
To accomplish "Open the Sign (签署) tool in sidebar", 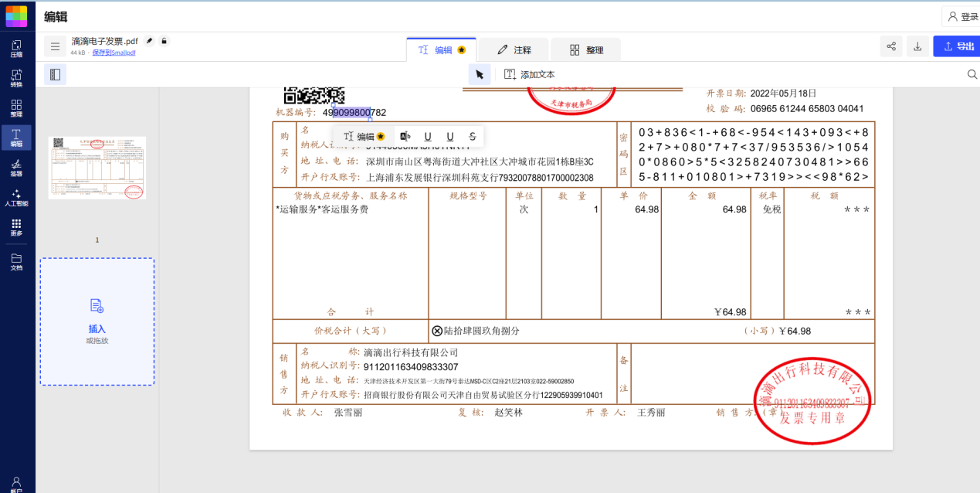I will (16, 168).
